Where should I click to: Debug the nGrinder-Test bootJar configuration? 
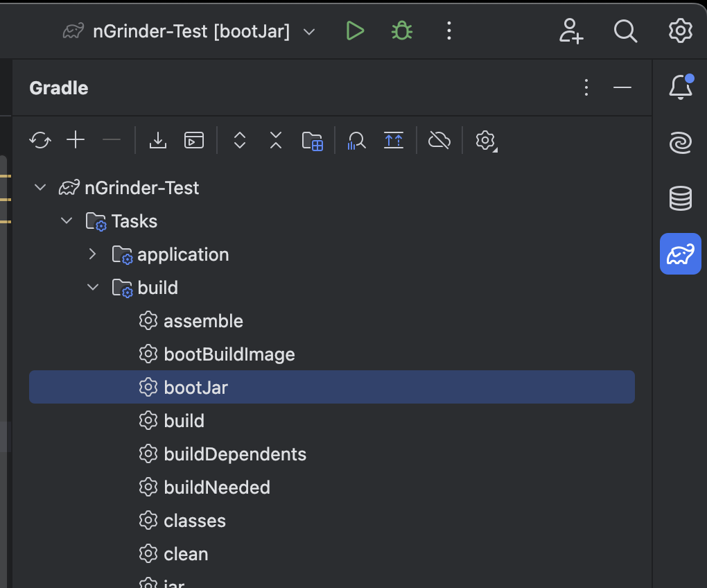tap(402, 31)
